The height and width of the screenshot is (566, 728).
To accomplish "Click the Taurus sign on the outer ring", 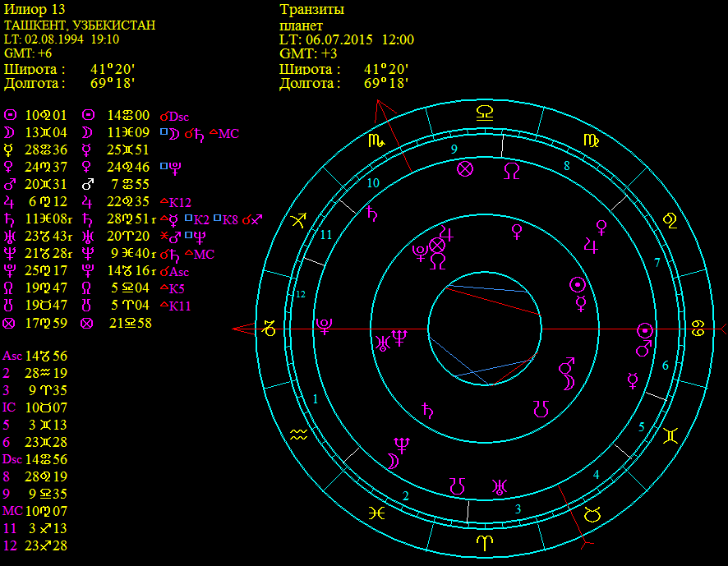I will pyautogui.click(x=592, y=514).
